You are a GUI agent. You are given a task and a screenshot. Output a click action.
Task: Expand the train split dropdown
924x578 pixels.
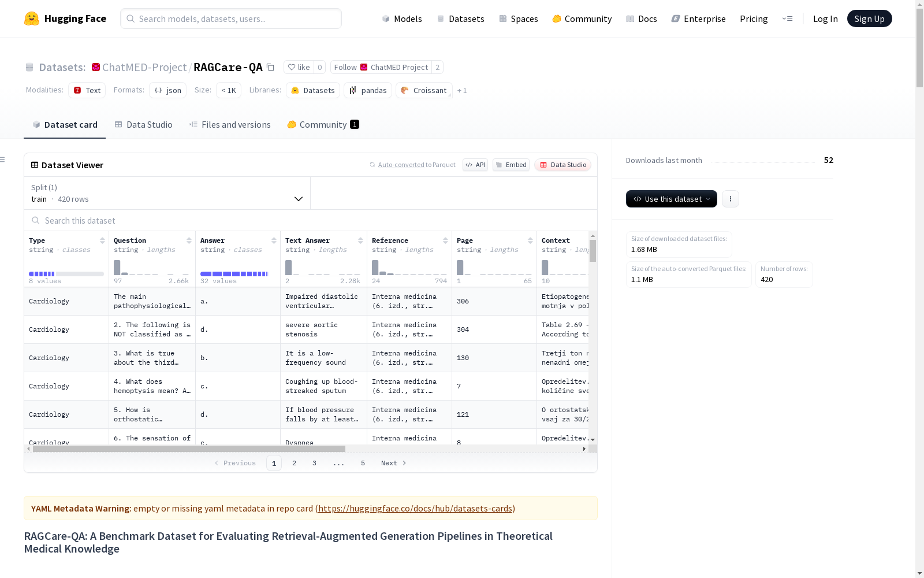[167, 193]
